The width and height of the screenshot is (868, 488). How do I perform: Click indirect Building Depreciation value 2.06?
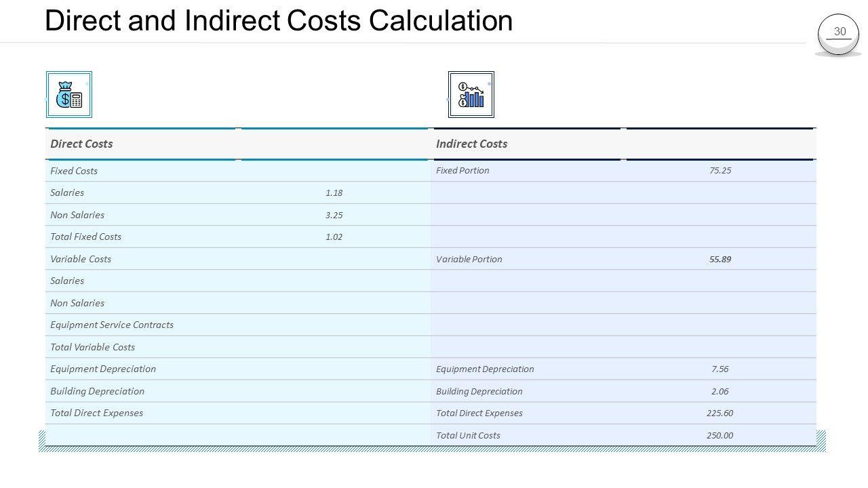pyautogui.click(x=720, y=391)
